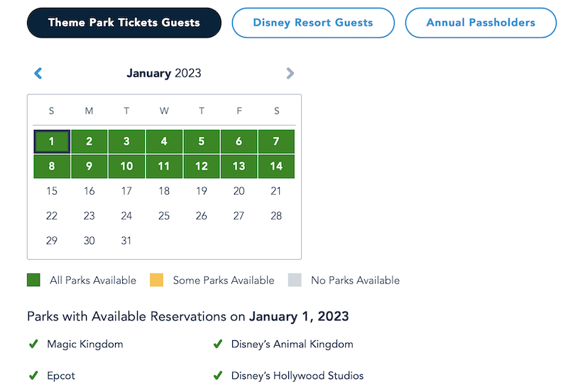
Task: Go to previous month with left arrow
Action: 38,73
